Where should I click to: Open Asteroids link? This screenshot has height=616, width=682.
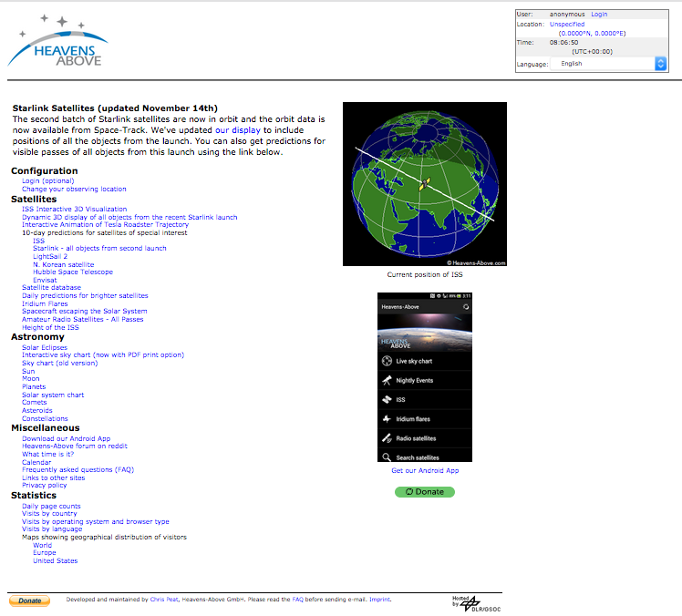[x=37, y=411]
